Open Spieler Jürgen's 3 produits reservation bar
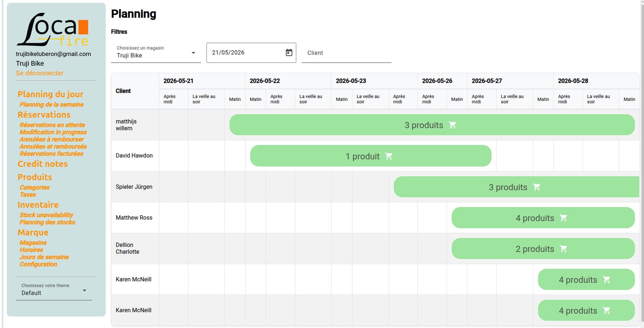Image resolution: width=644 pixels, height=328 pixels. [x=516, y=187]
